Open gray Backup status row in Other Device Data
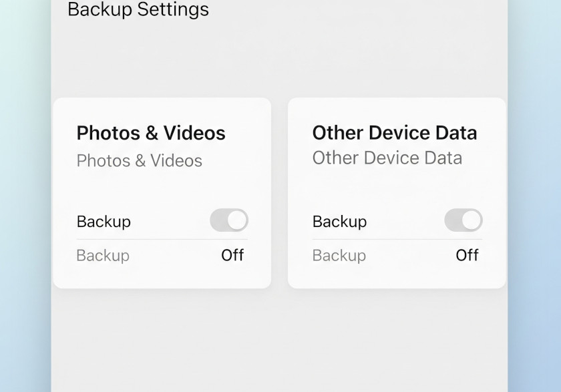This screenshot has height=392, width=561. (339, 256)
